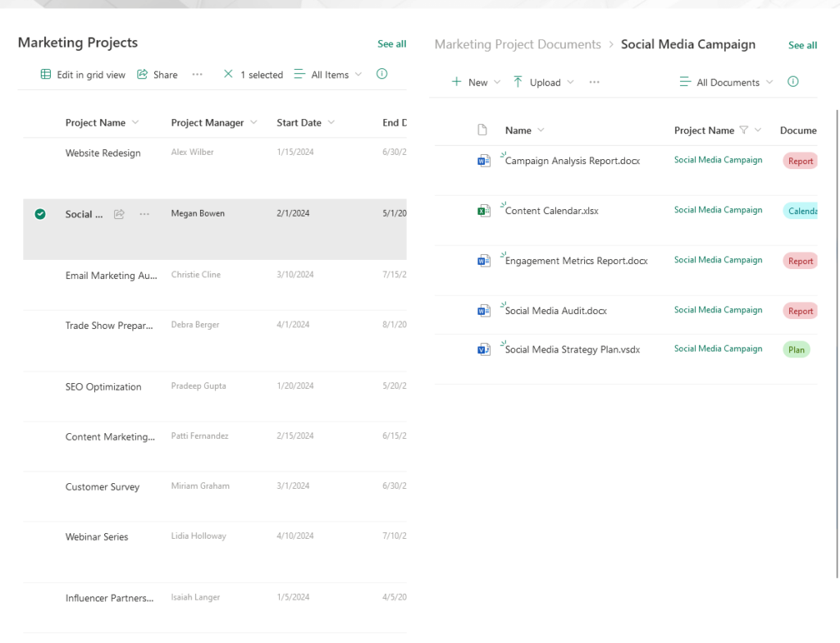
Task: Select the Website Redesign project
Action: pos(103,153)
